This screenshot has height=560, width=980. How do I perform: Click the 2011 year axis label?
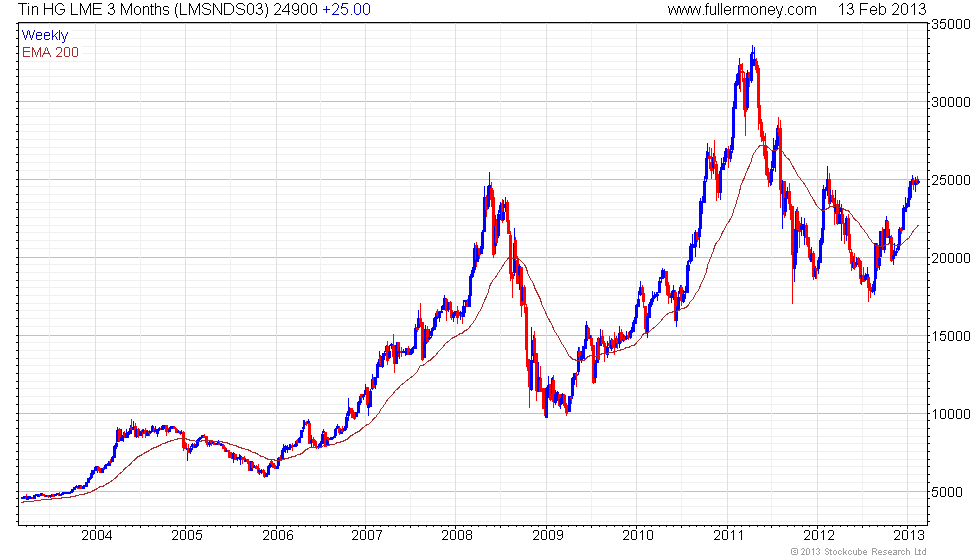728,535
